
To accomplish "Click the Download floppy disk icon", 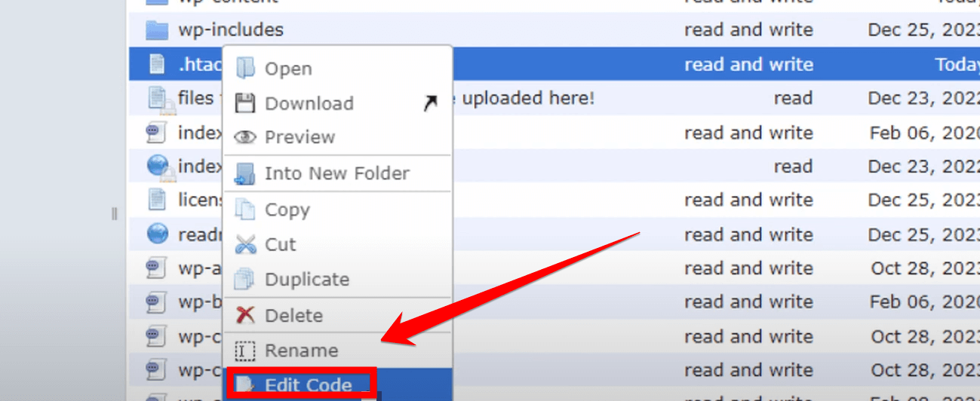I will coord(245,103).
